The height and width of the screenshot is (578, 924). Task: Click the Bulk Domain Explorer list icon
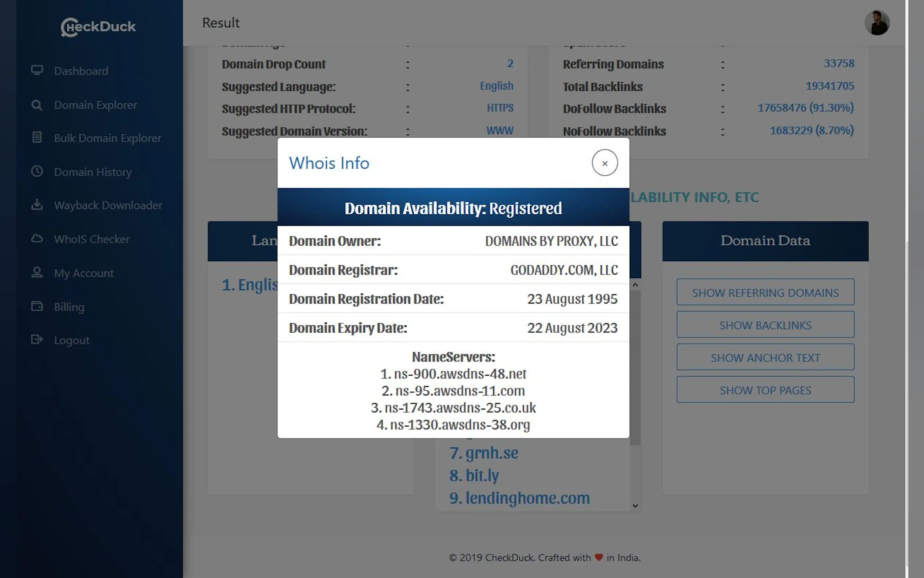coord(37,137)
